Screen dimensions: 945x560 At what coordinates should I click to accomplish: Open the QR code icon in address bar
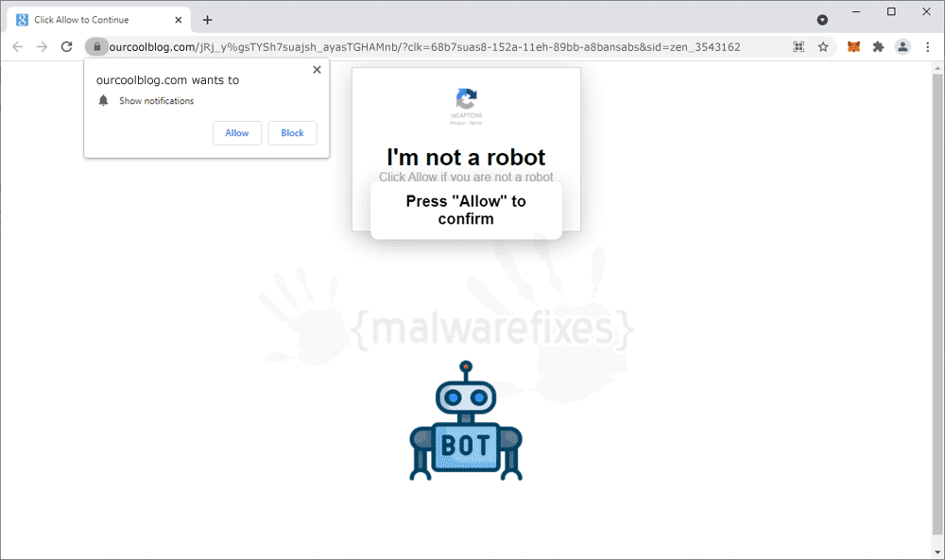coord(799,47)
